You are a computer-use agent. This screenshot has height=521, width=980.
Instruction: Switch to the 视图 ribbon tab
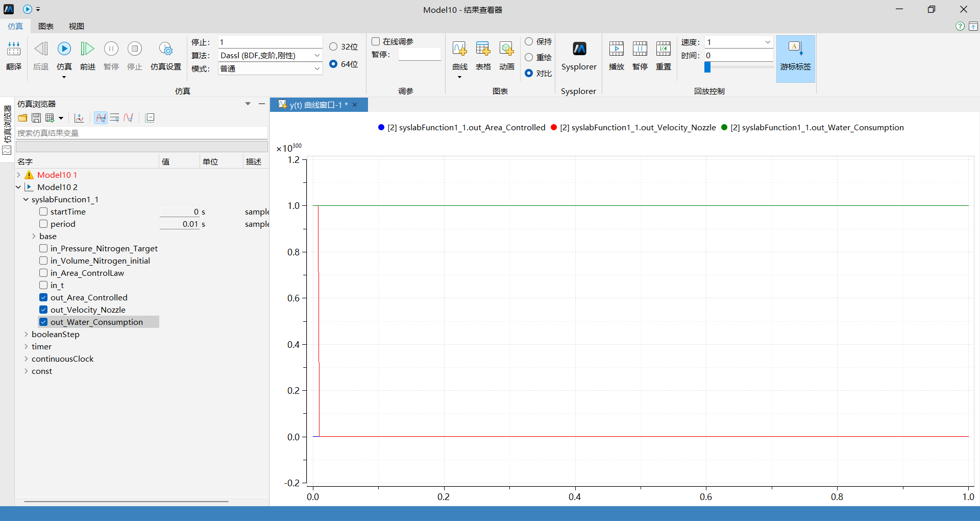77,26
